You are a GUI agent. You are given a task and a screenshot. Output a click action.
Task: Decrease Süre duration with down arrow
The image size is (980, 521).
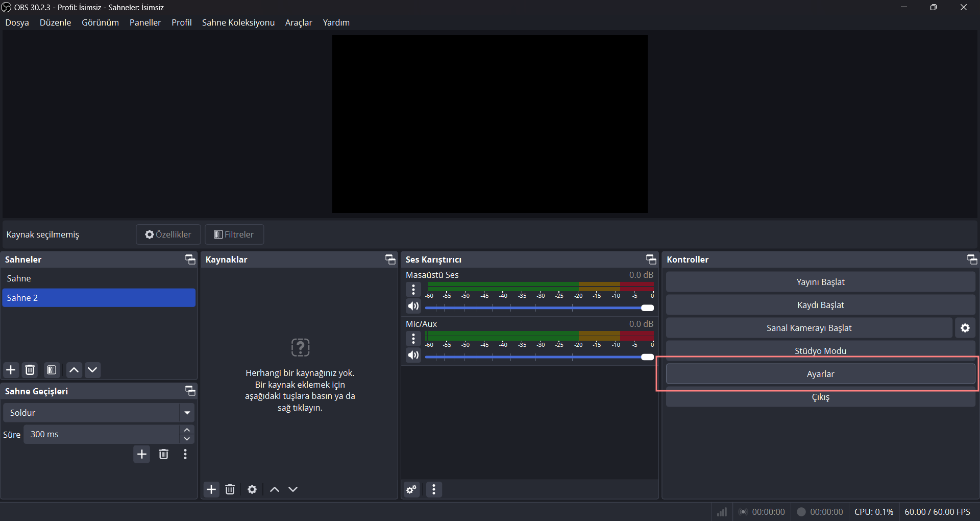(x=187, y=439)
